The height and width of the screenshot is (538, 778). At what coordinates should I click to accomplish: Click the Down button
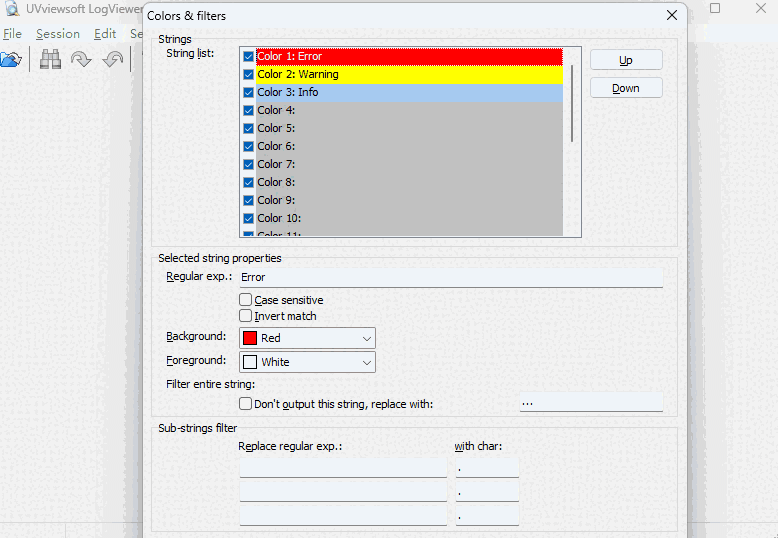626,88
